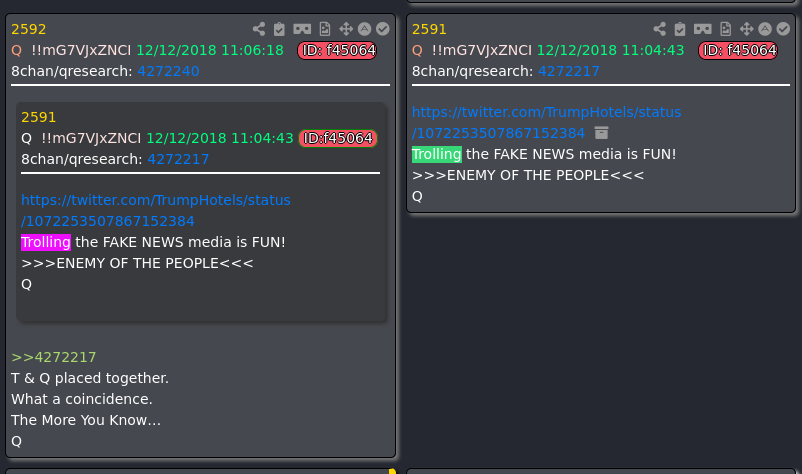Open the 4272240 qresearch link
The height and width of the screenshot is (474, 802).
tap(168, 71)
